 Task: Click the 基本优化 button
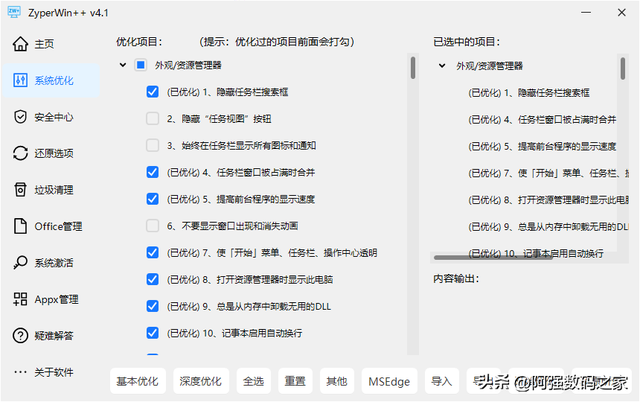tap(138, 381)
